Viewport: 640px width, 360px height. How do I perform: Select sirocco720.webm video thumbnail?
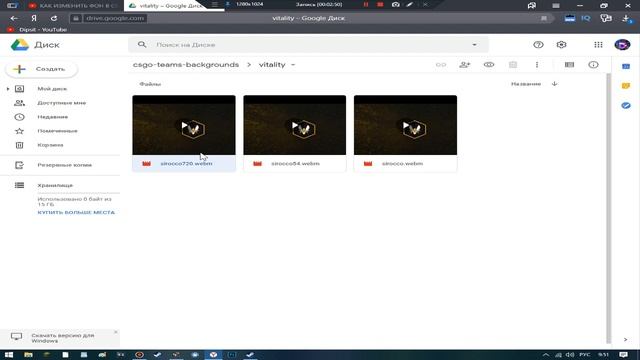(x=184, y=125)
